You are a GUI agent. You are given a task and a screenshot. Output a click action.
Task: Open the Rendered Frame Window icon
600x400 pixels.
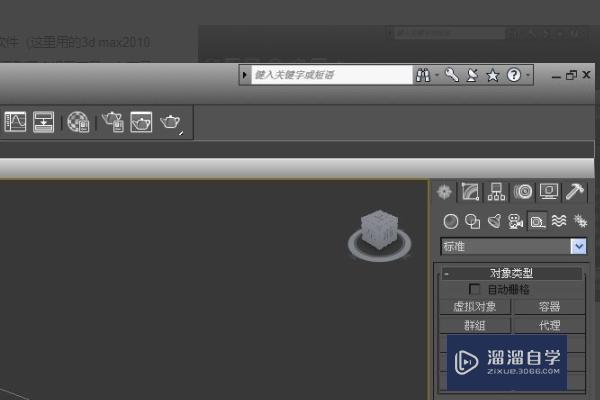tap(141, 122)
